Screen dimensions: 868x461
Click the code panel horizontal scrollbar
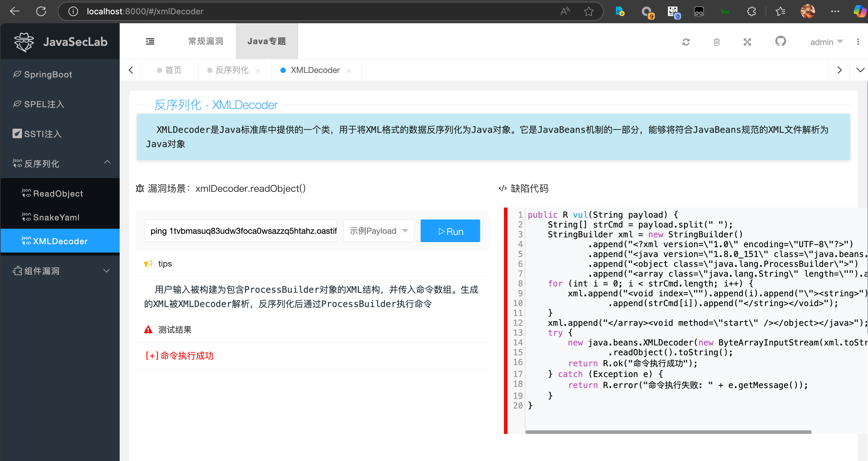tap(668, 432)
